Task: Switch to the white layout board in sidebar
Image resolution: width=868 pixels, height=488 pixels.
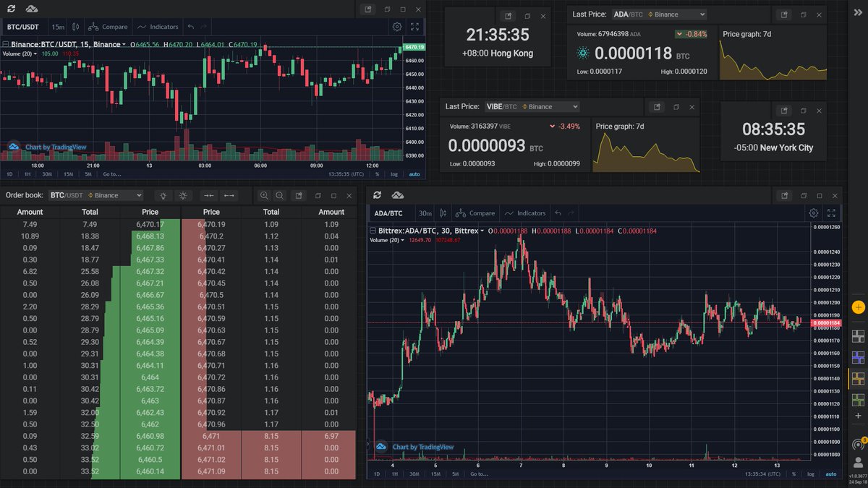Action: coord(859,335)
